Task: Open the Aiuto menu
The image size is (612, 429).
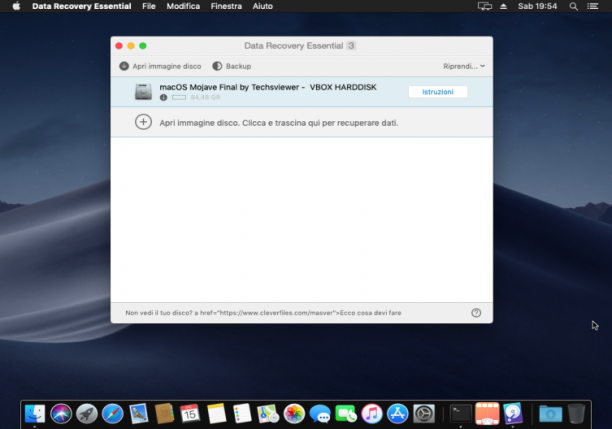Action: tap(262, 6)
